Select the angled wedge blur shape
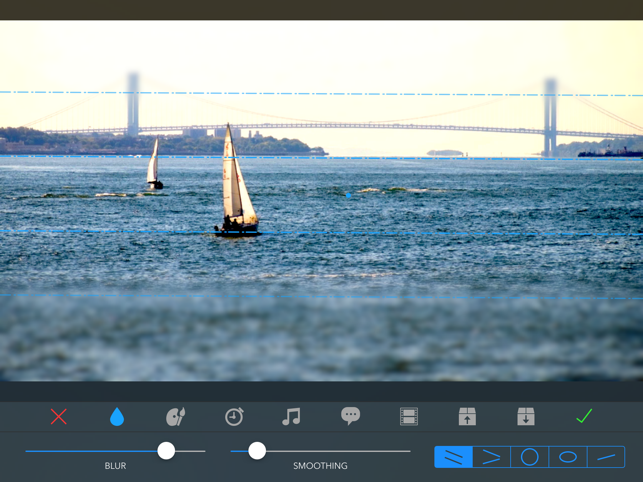Image resolution: width=643 pixels, height=482 pixels. [x=492, y=457]
